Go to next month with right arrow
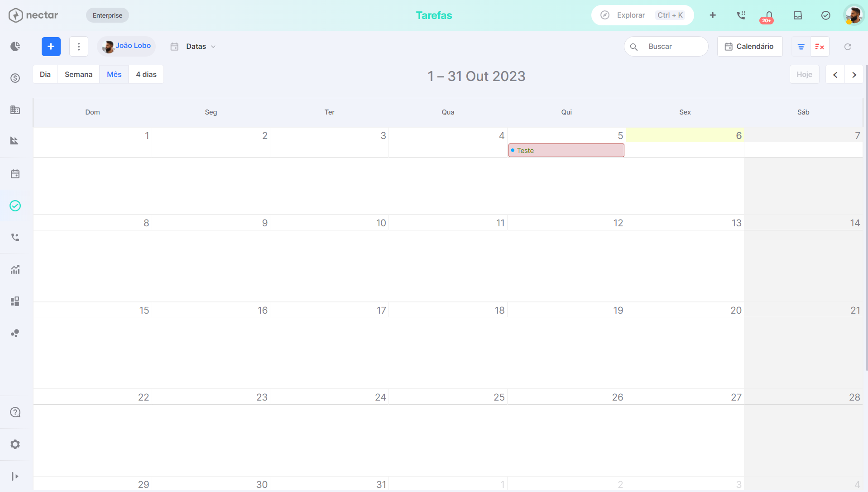The image size is (868, 492). 854,75
